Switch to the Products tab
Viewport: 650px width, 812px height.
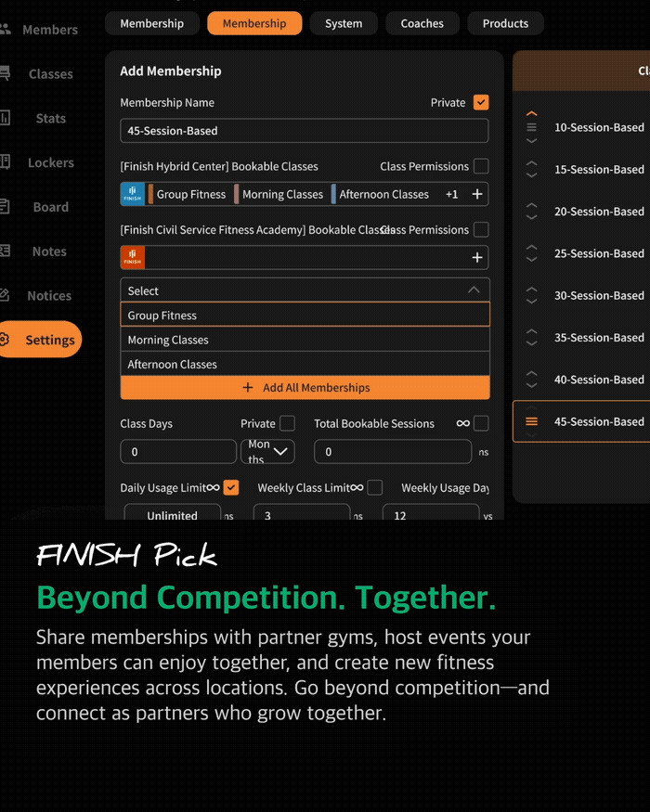tap(505, 23)
